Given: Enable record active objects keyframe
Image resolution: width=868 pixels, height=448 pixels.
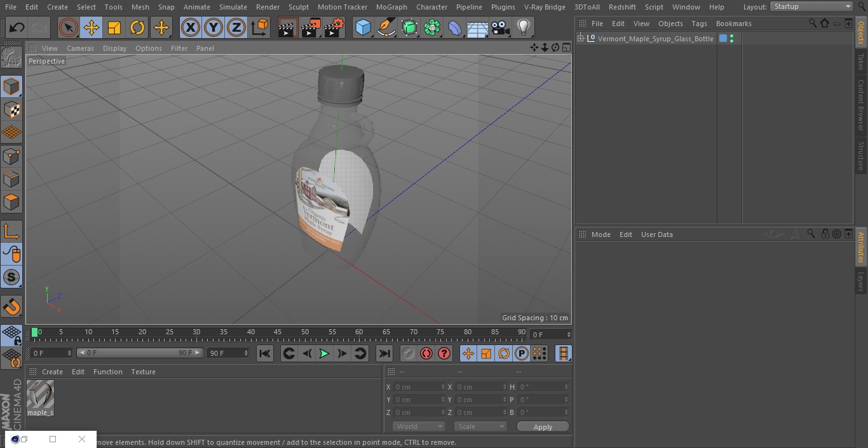Looking at the screenshot, I should point(409,353).
